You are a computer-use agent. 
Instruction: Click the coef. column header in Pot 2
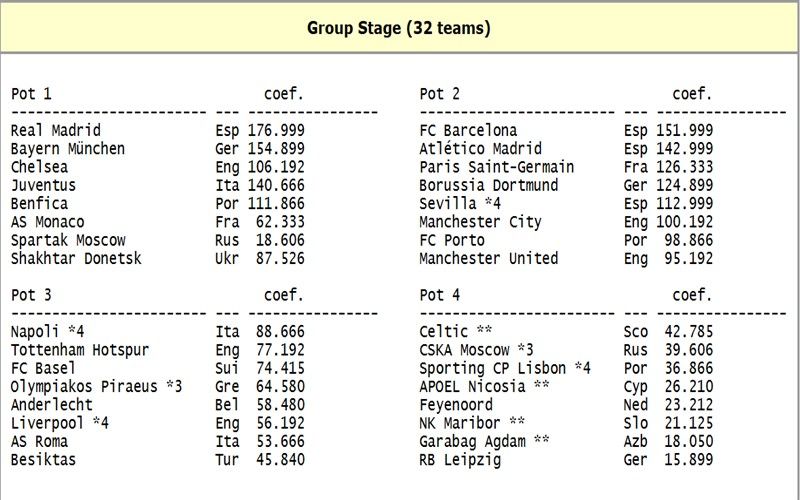pos(692,94)
